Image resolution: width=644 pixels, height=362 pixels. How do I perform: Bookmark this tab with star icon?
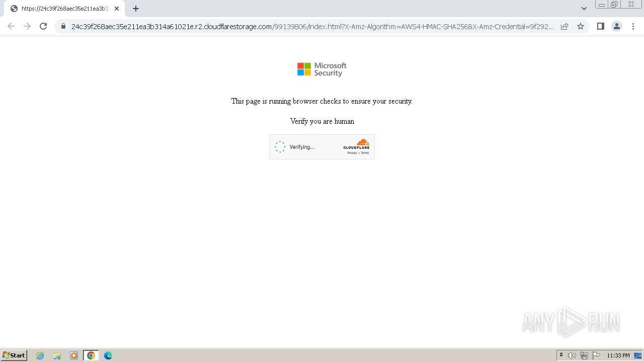coord(581,26)
